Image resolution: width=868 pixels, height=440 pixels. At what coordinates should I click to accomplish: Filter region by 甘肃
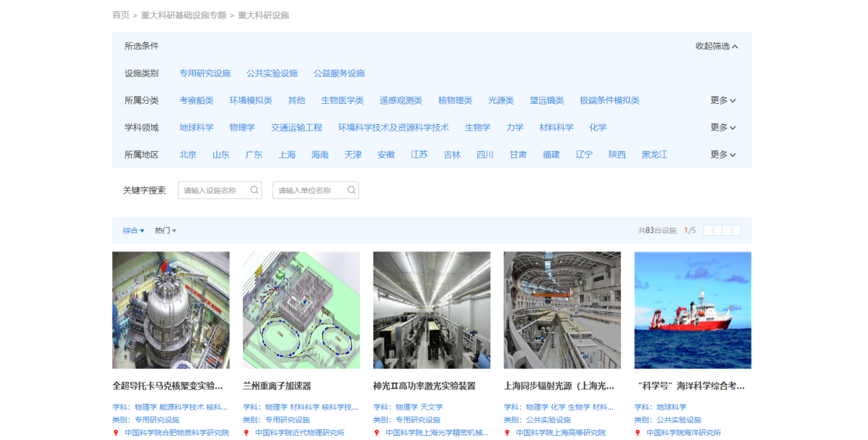coord(518,155)
